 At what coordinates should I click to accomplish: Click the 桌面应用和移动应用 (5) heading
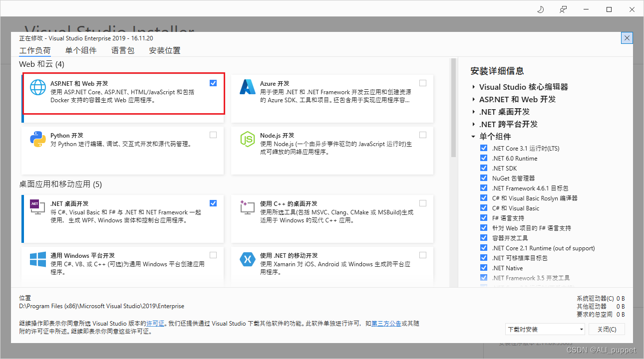click(60, 184)
